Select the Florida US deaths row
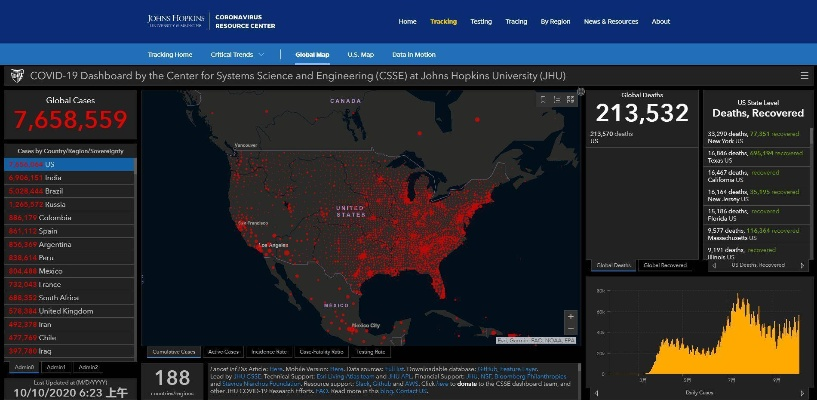 756,215
